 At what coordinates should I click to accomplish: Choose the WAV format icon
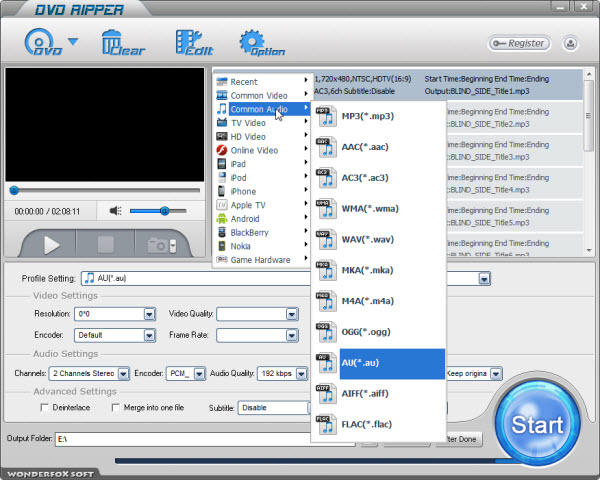[x=326, y=240]
